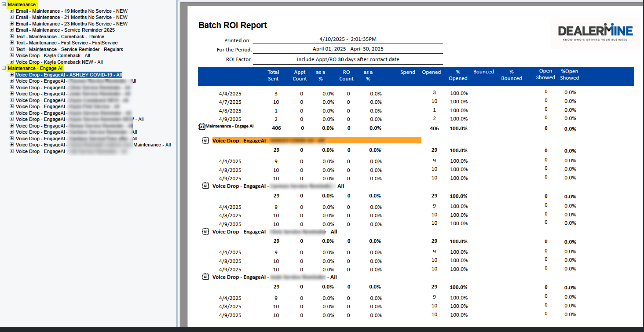Select Email - Maintenance - 19 Months No Service - NEW
Screen dimensions: 644x332
click(72, 11)
